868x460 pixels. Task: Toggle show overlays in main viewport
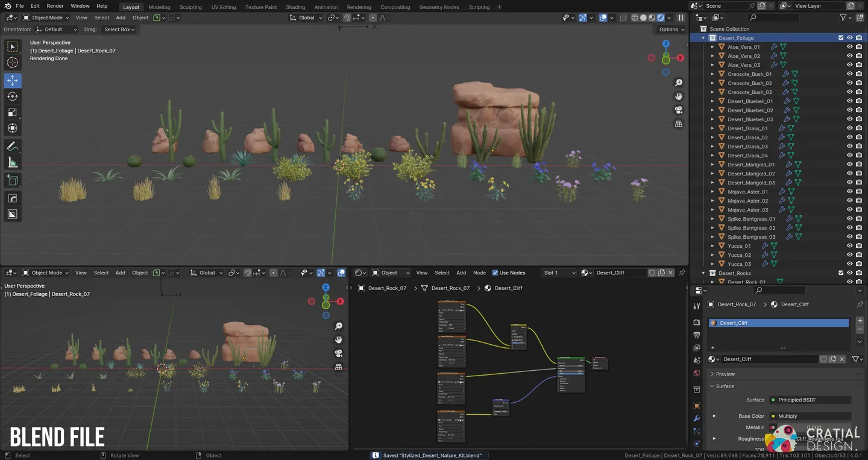coord(603,17)
